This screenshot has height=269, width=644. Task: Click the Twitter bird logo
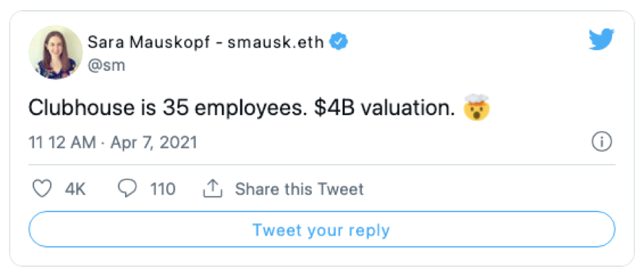pos(601,41)
